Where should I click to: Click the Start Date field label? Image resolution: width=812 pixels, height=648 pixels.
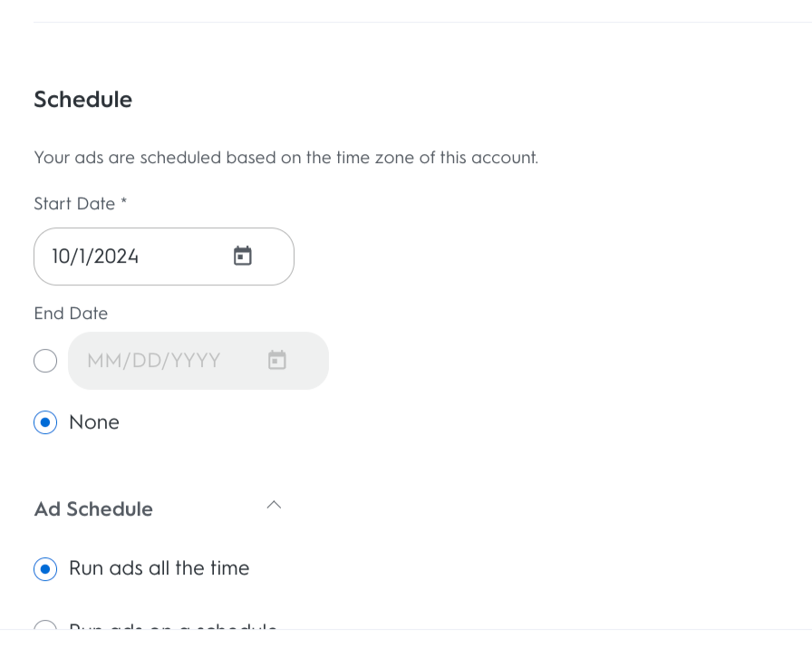[x=74, y=204]
